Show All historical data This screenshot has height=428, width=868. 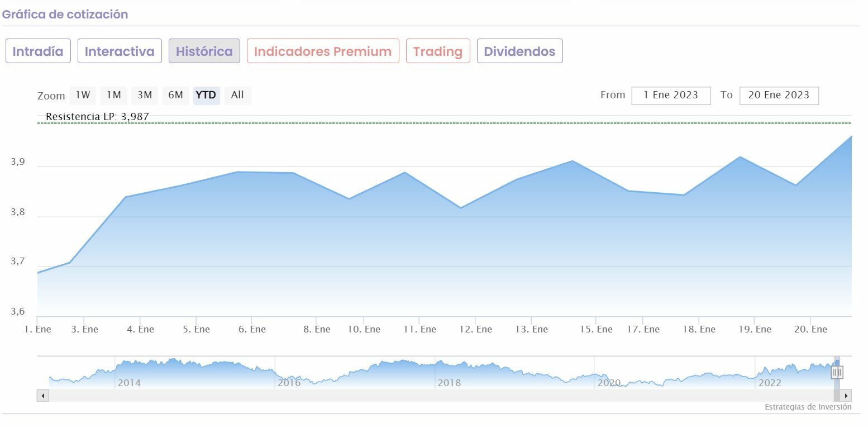pos(237,96)
